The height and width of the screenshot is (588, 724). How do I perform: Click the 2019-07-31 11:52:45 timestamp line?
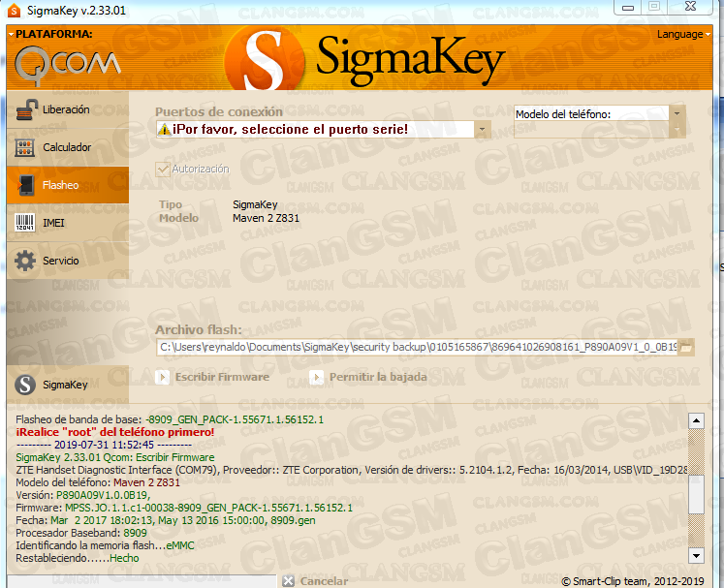coord(104,445)
